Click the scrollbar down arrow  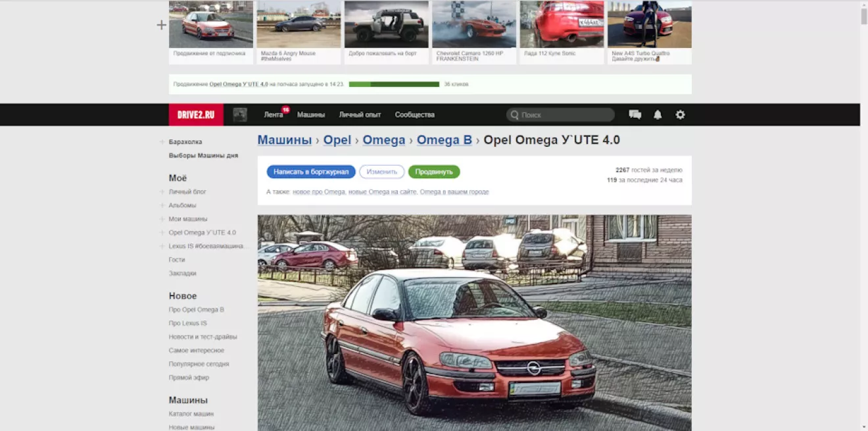864,427
